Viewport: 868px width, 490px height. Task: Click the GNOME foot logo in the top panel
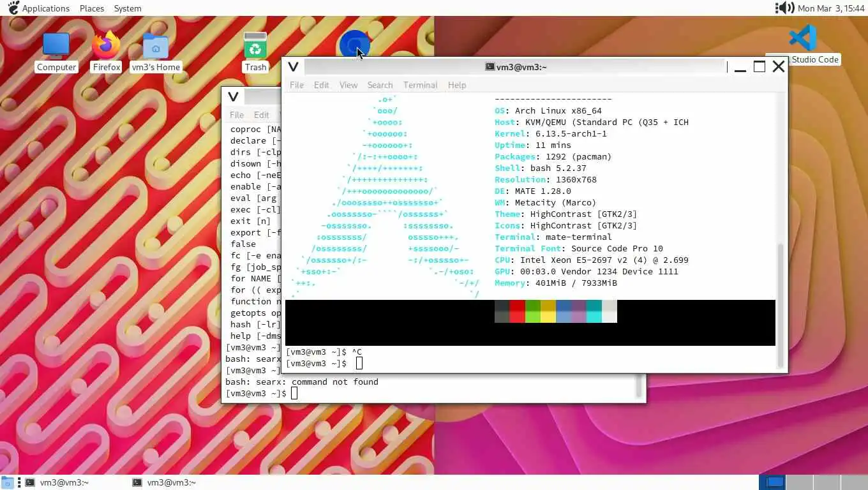(13, 8)
